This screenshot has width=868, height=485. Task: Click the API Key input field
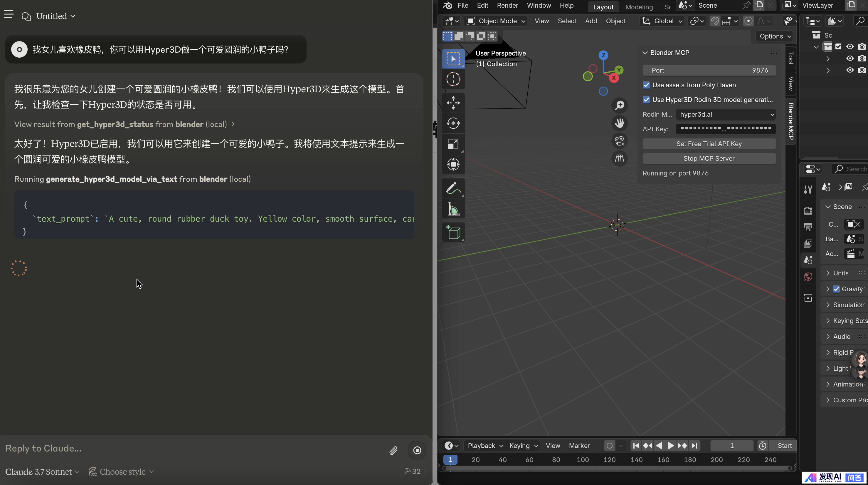[726, 129]
